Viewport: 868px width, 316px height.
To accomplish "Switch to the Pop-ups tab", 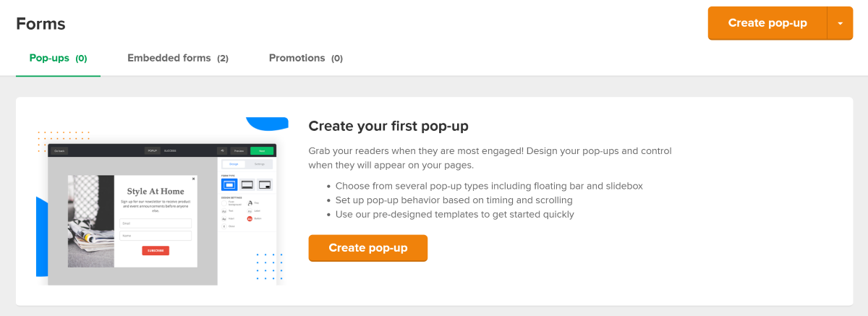I will pos(58,58).
